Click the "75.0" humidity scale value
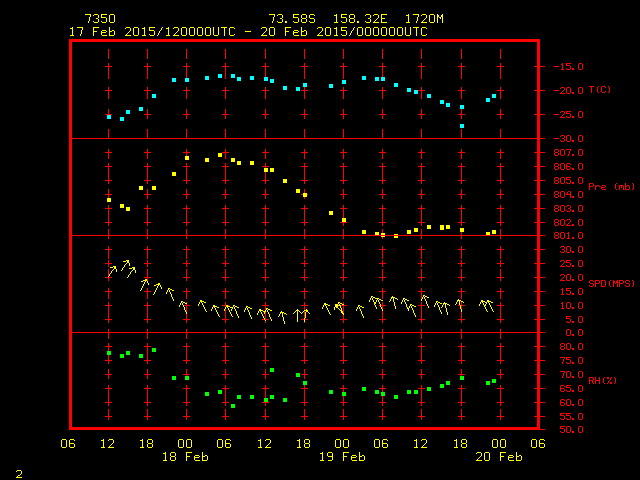The width and height of the screenshot is (640, 480). [x=571, y=361]
